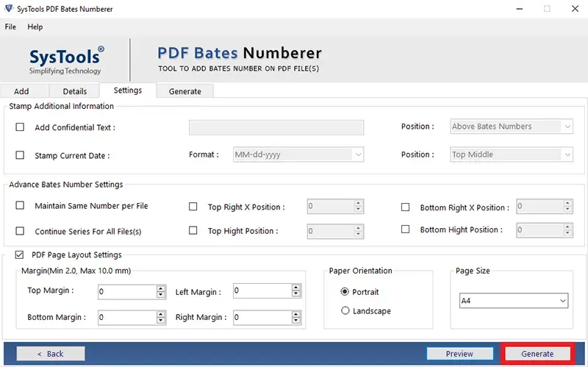Select Portrait paper orientation
This screenshot has height=367, width=588.
345,291
